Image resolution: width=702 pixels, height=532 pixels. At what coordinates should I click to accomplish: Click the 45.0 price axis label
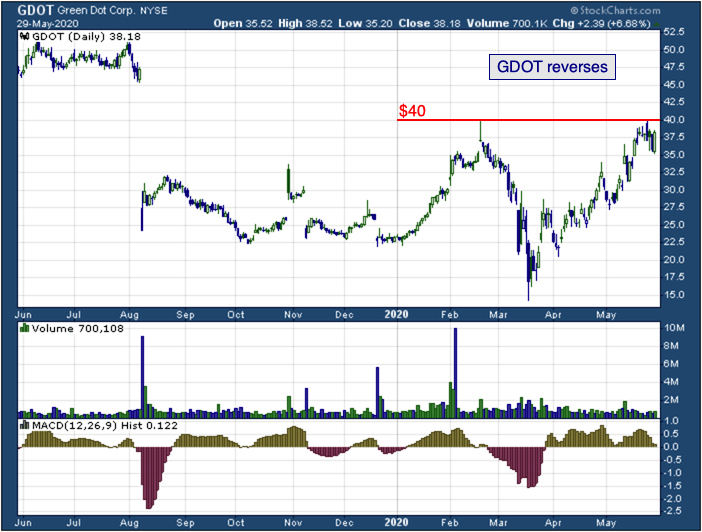[674, 85]
